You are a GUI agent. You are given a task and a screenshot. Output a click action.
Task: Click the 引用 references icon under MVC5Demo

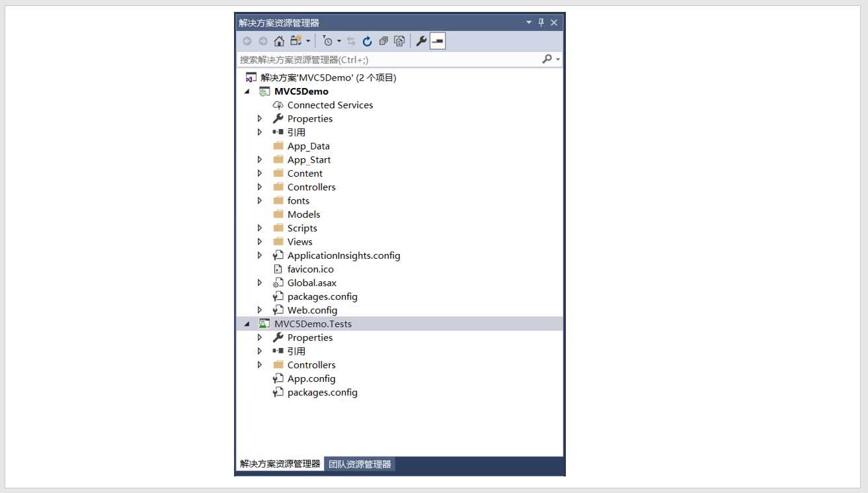(x=278, y=132)
